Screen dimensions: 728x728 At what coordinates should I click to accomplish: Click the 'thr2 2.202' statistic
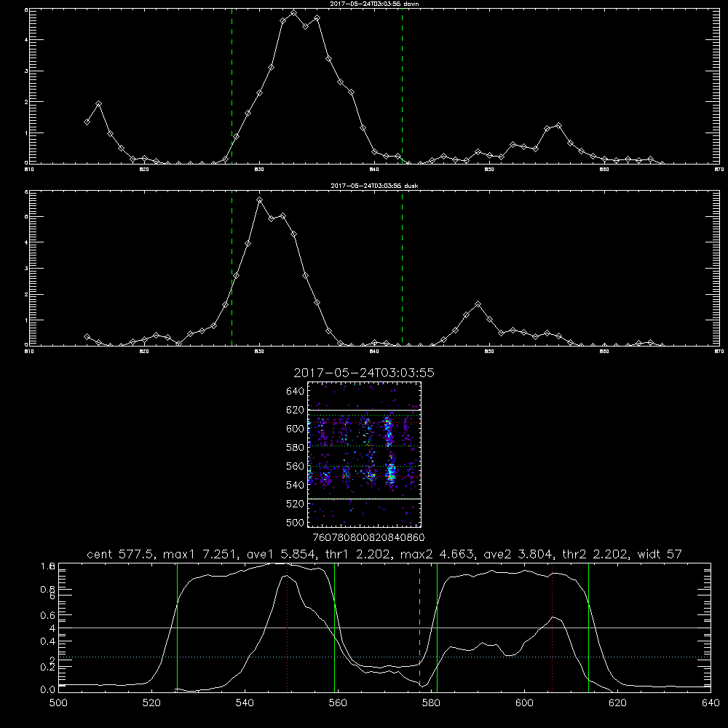(x=594, y=554)
